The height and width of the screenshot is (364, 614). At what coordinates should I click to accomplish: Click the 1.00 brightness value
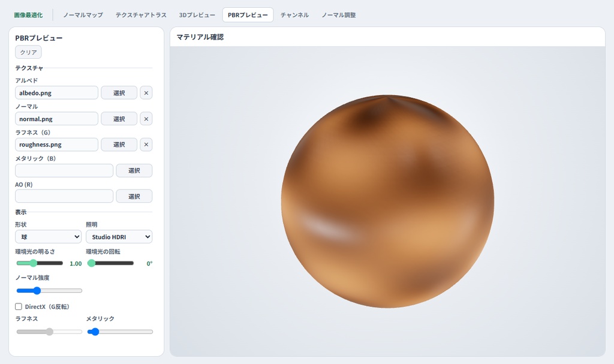[x=76, y=264]
